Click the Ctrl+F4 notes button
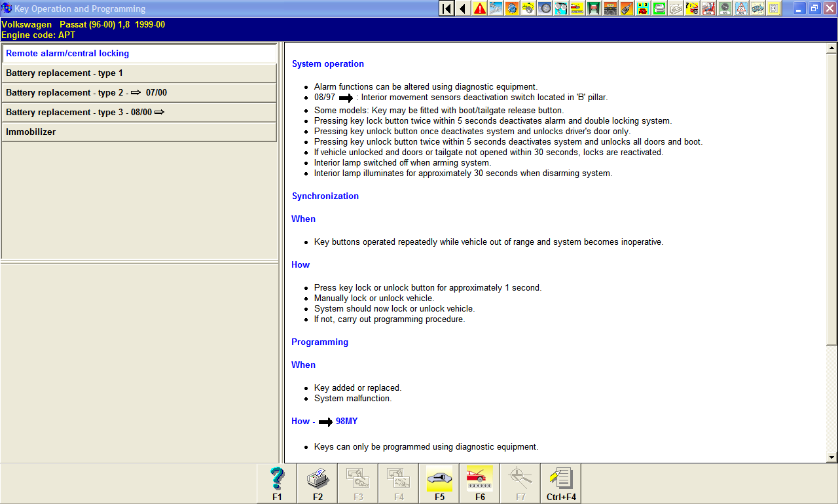The height and width of the screenshot is (504, 838). (561, 484)
